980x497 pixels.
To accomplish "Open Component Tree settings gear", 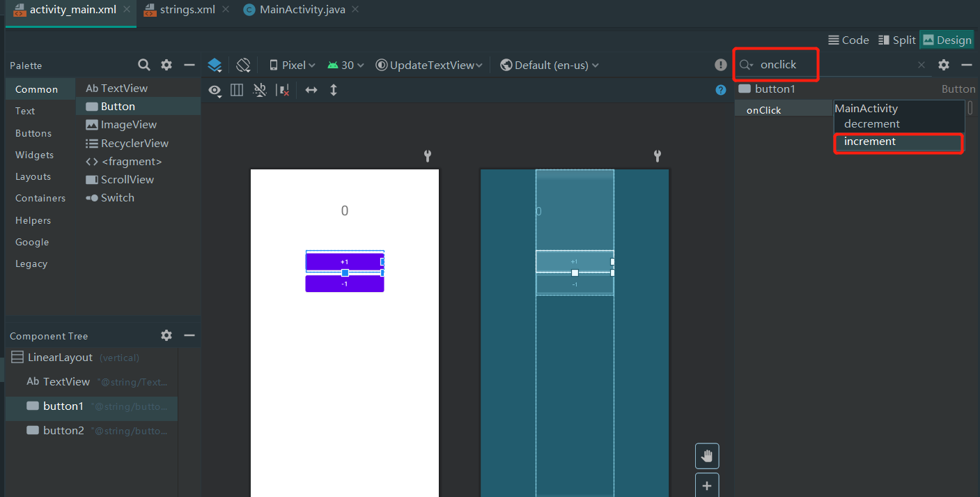I will (166, 335).
